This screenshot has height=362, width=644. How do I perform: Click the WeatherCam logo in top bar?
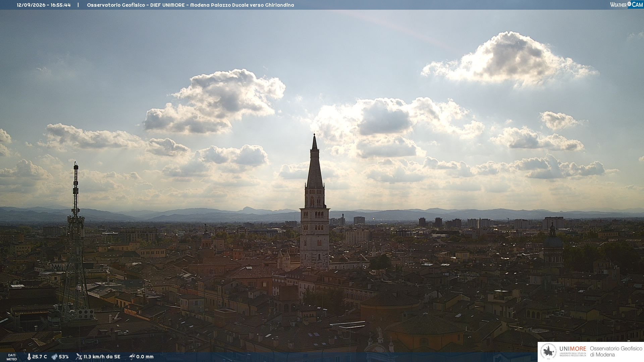[627, 5]
